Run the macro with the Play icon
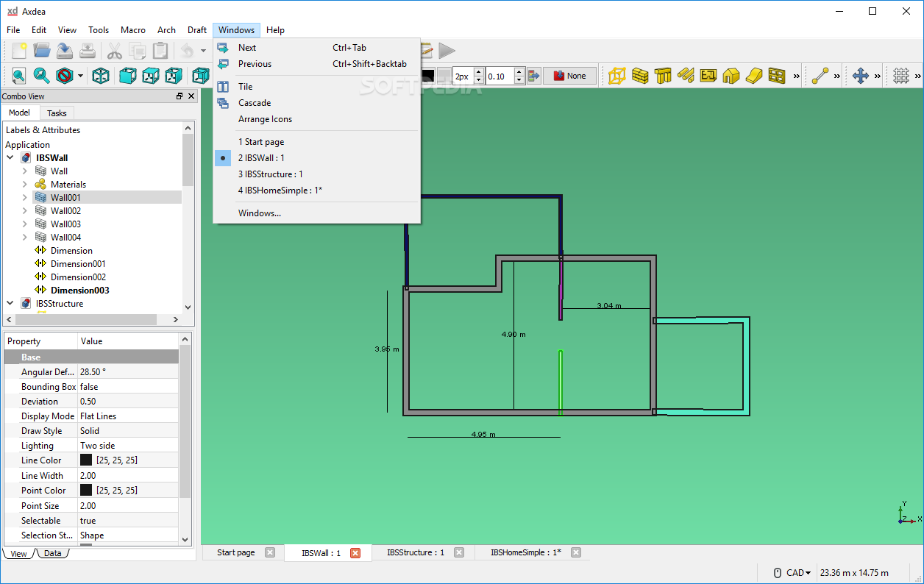Viewport: 924px width, 584px height. click(x=447, y=51)
